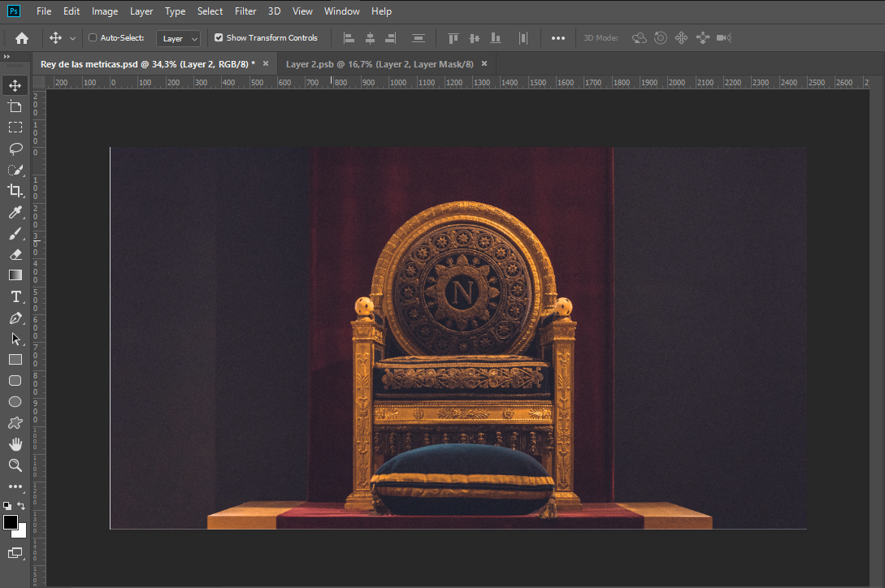Align horizontal centers in options bar
The width and height of the screenshot is (885, 588).
[x=371, y=38]
